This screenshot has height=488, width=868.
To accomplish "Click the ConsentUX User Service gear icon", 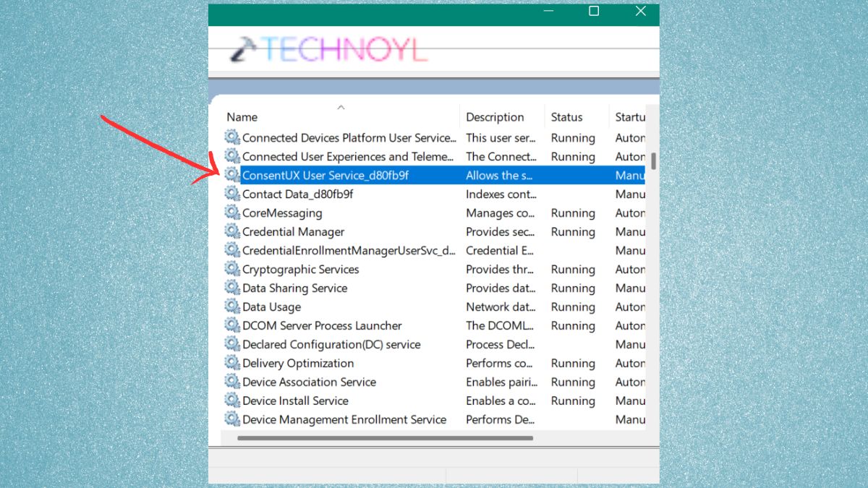I will pos(232,175).
